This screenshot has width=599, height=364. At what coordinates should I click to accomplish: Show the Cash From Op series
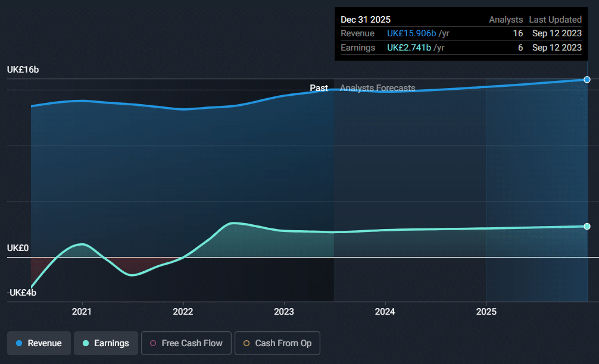pyautogui.click(x=277, y=343)
